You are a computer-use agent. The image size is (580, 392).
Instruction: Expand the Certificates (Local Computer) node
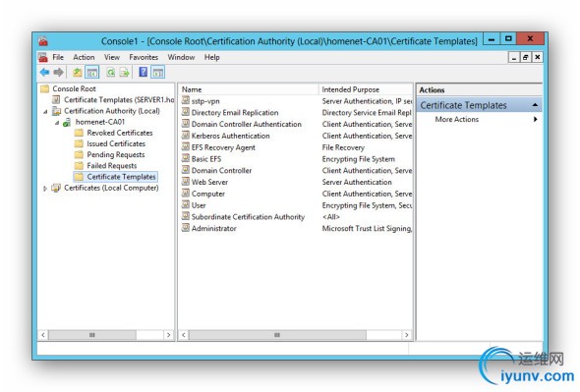pos(45,189)
